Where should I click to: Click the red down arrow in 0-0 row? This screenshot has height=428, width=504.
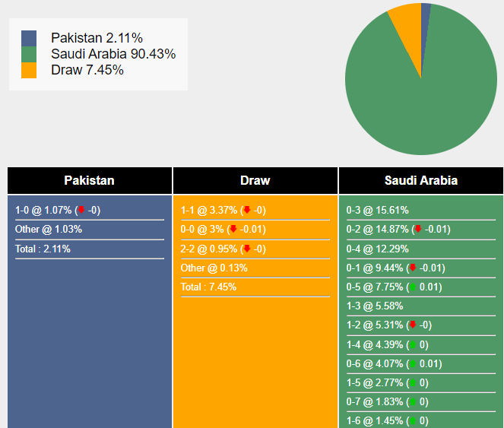(233, 229)
